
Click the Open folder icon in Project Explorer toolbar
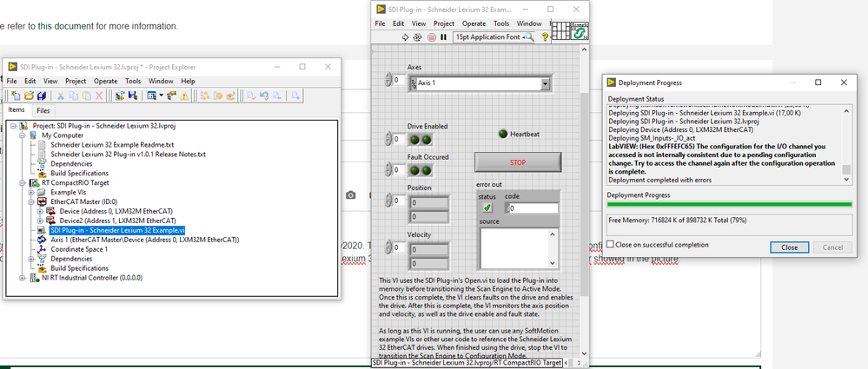point(29,96)
